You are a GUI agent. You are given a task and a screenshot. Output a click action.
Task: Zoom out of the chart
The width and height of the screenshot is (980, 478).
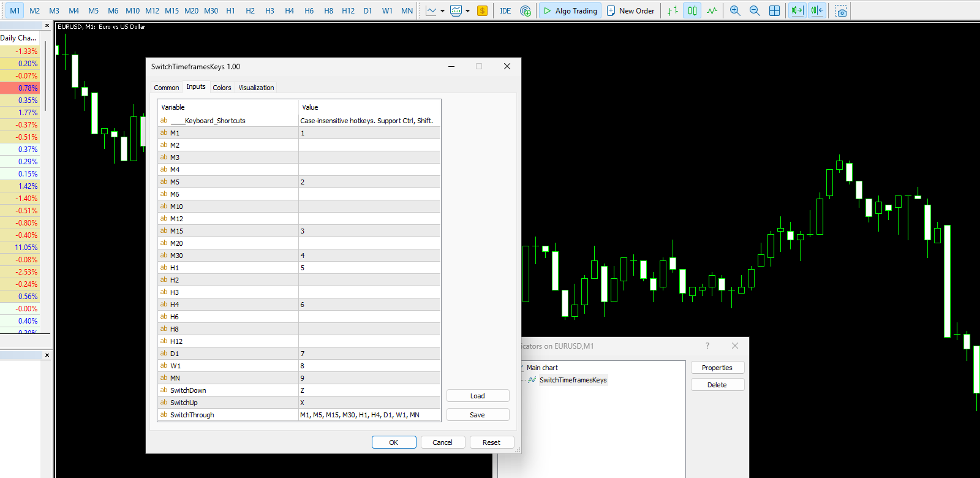pyautogui.click(x=755, y=10)
